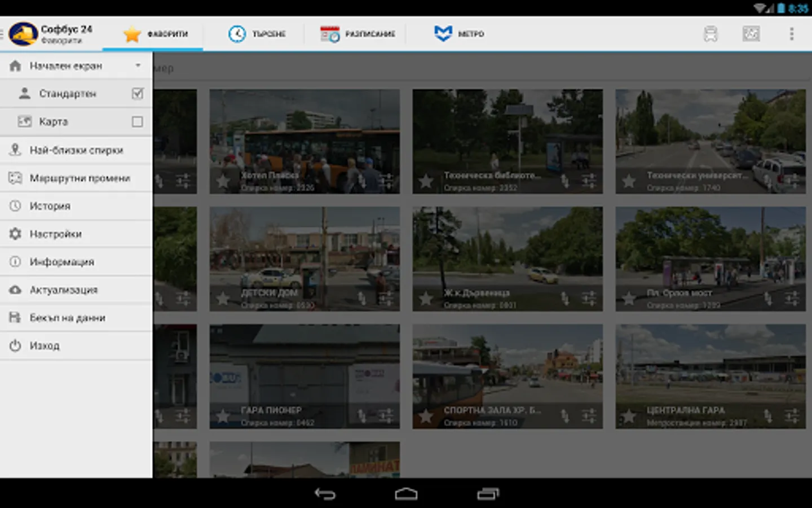This screenshot has width=812, height=508.
Task: Tap the reorder arrows on Ж.К.Дървеница card
Action: (x=565, y=298)
